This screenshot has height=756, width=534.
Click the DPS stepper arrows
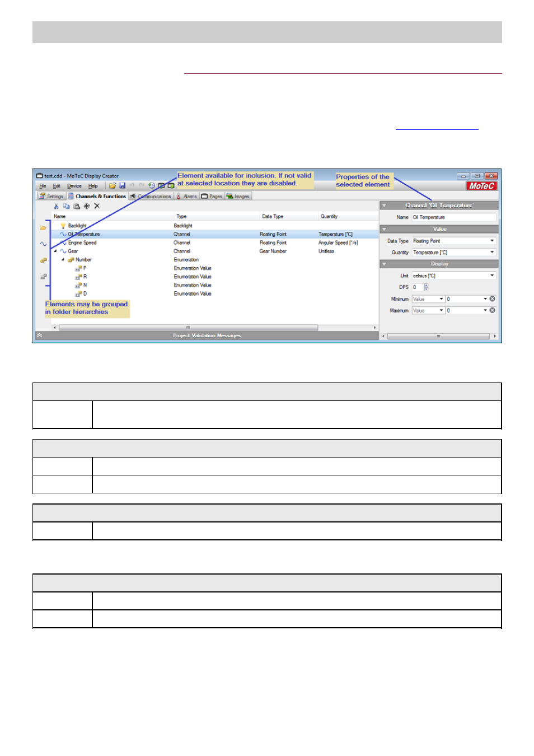[427, 287]
